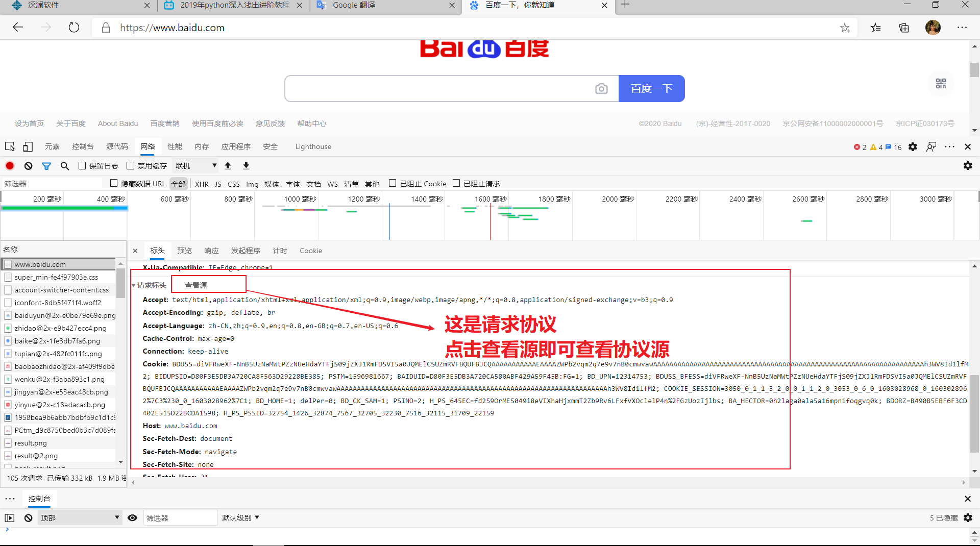
Task: Reload the Baidu page
Action: 74,28
